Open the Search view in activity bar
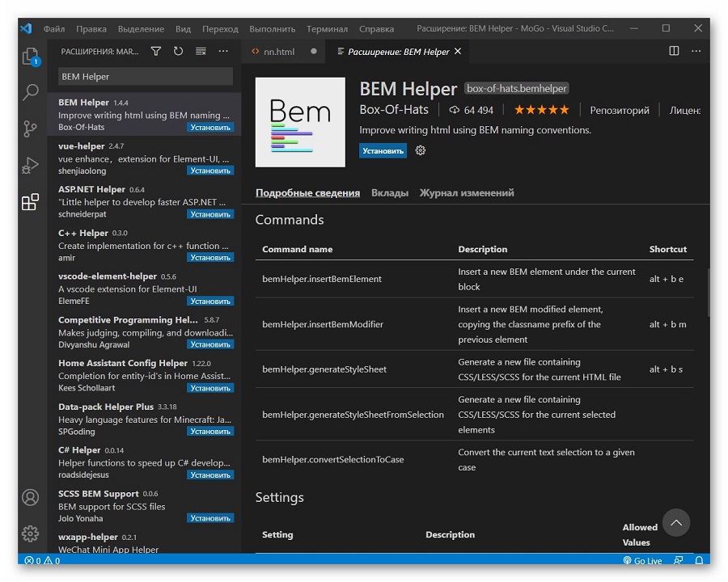The image size is (728, 582). (31, 92)
